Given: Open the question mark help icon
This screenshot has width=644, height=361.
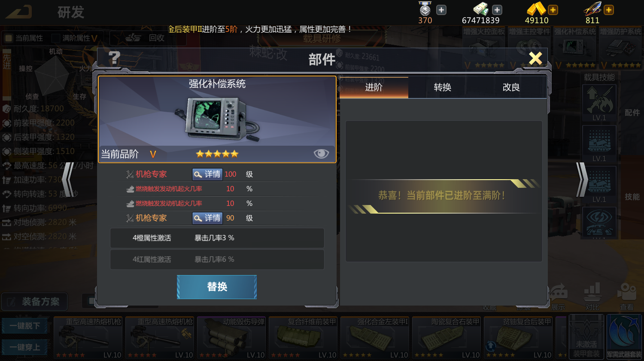Looking at the screenshot, I should coord(114,58).
